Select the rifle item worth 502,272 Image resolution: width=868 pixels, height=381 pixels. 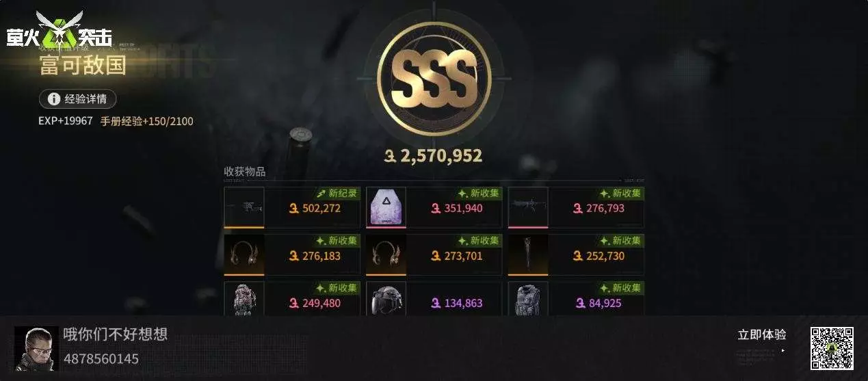(244, 207)
